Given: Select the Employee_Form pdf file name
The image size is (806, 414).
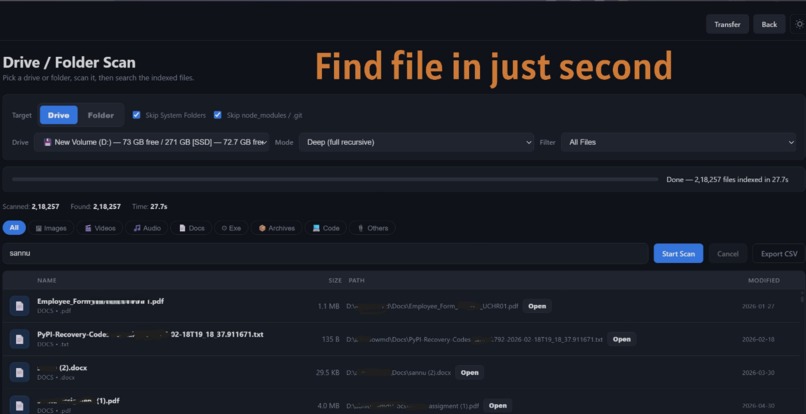Looking at the screenshot, I should [100, 301].
